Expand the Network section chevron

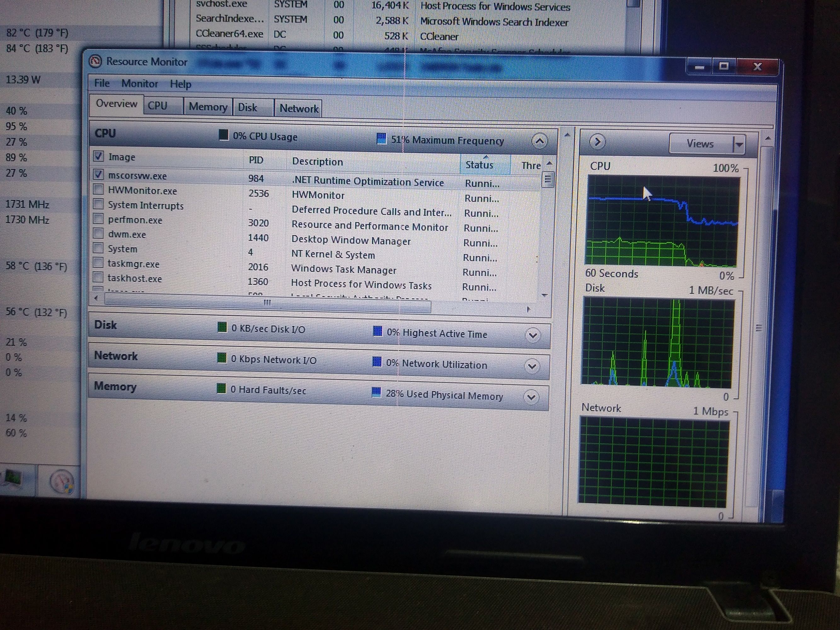532,366
